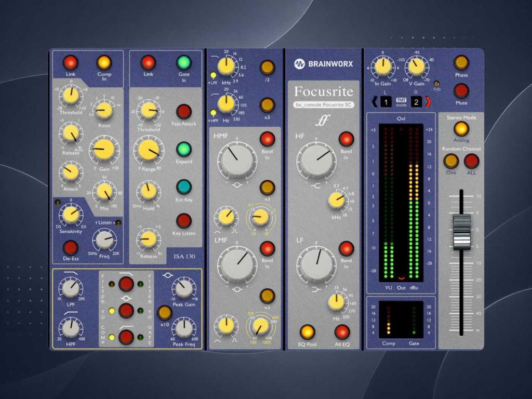Switch the Gate In button
The image size is (532, 399).
pos(183,63)
